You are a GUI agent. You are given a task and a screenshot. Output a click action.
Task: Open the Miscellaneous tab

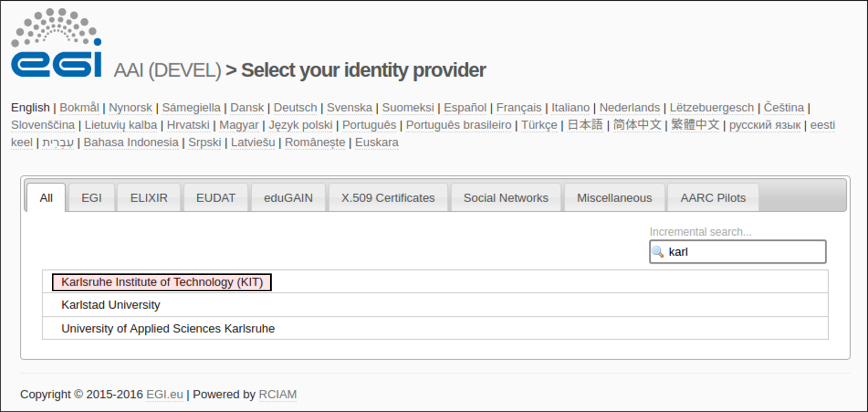pos(615,198)
